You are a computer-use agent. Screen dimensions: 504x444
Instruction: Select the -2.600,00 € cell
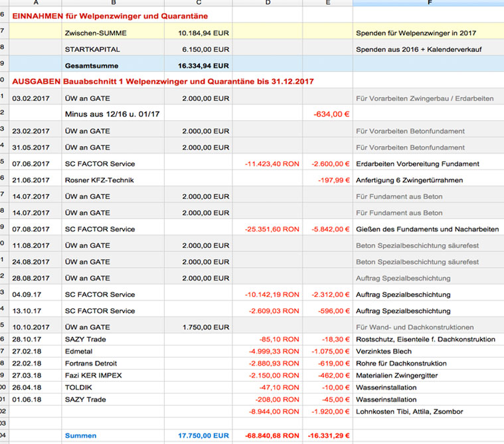[327, 162]
